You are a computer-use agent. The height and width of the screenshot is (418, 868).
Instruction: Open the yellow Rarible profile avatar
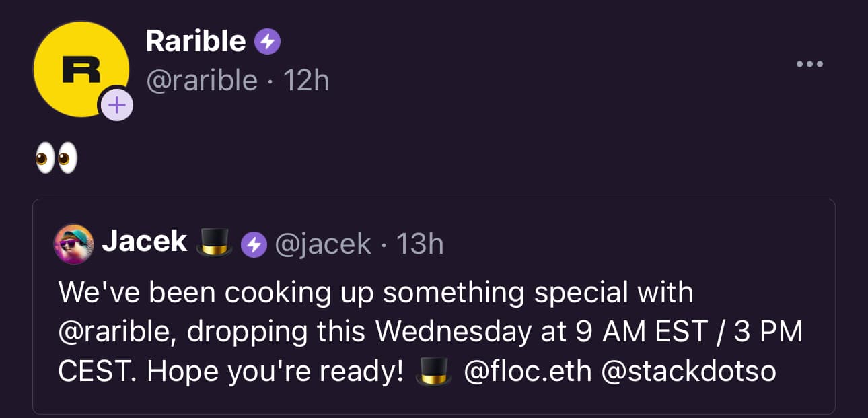(81, 69)
